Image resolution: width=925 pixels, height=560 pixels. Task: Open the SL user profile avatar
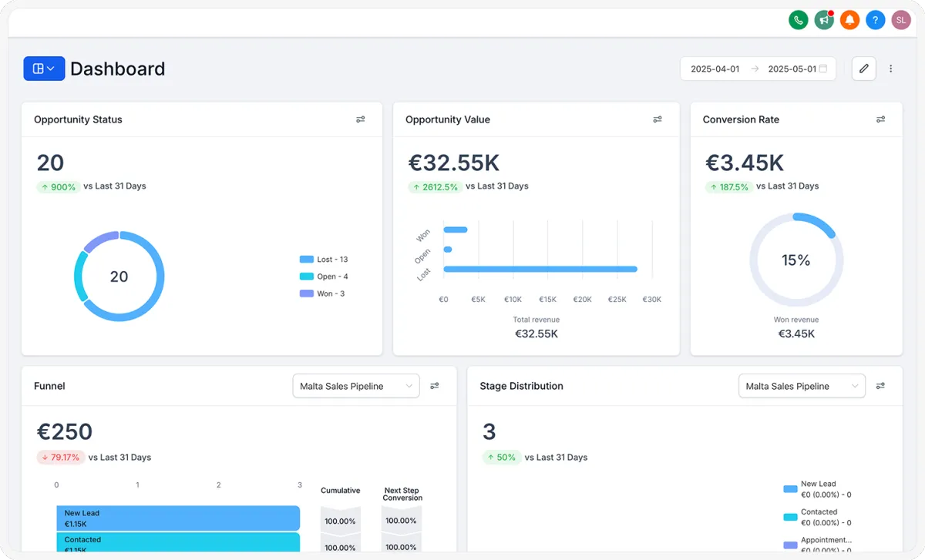tap(901, 20)
